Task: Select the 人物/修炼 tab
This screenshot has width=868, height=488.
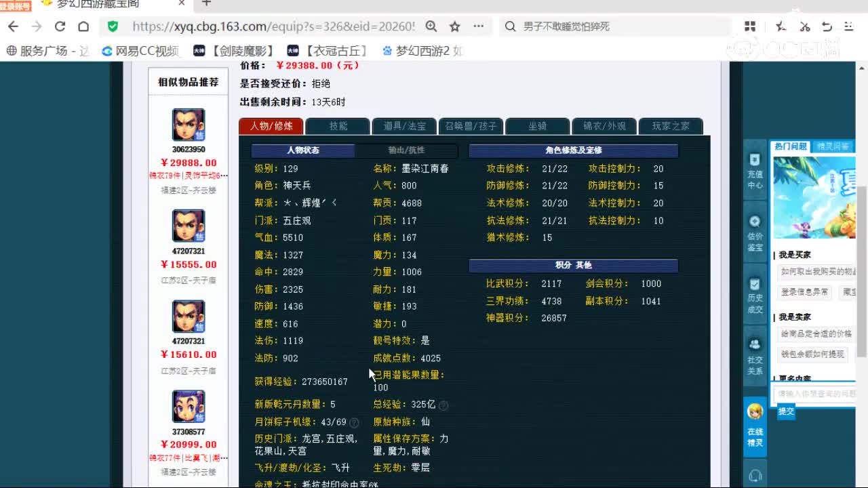Action: (x=271, y=126)
